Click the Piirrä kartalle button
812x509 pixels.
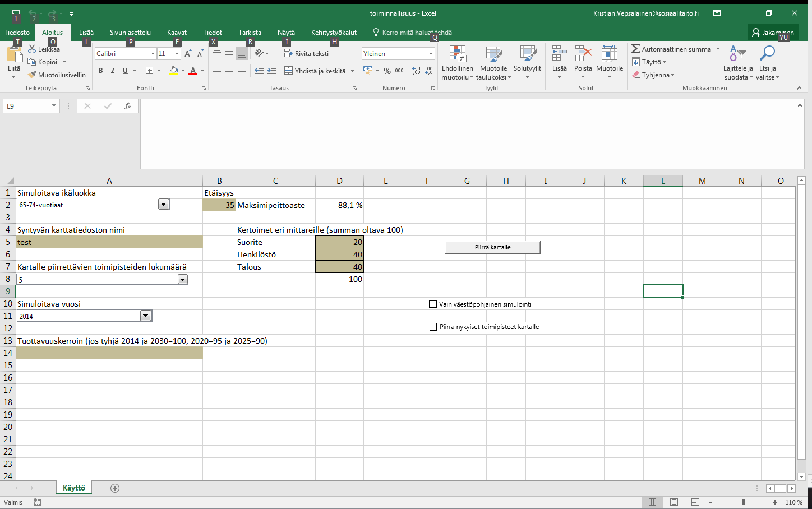click(493, 247)
